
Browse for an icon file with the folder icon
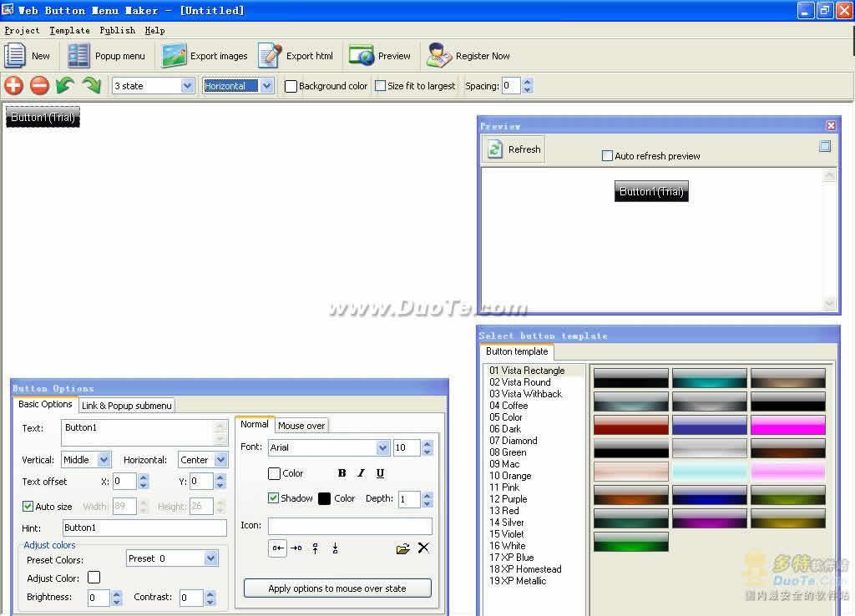(x=403, y=548)
